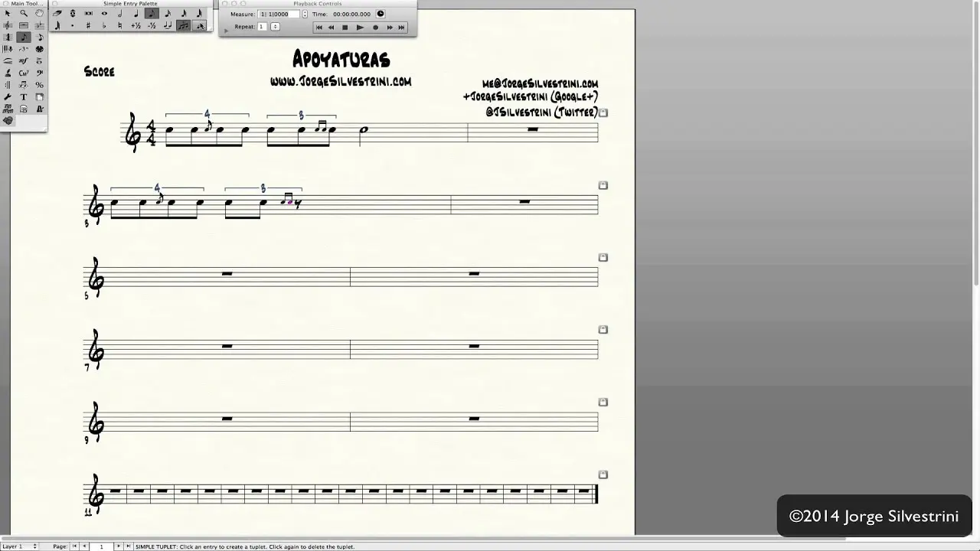Screen dimensions: 980x551
Task: Expand Playback Controls with disclosure triangle
Action: [x=226, y=31]
